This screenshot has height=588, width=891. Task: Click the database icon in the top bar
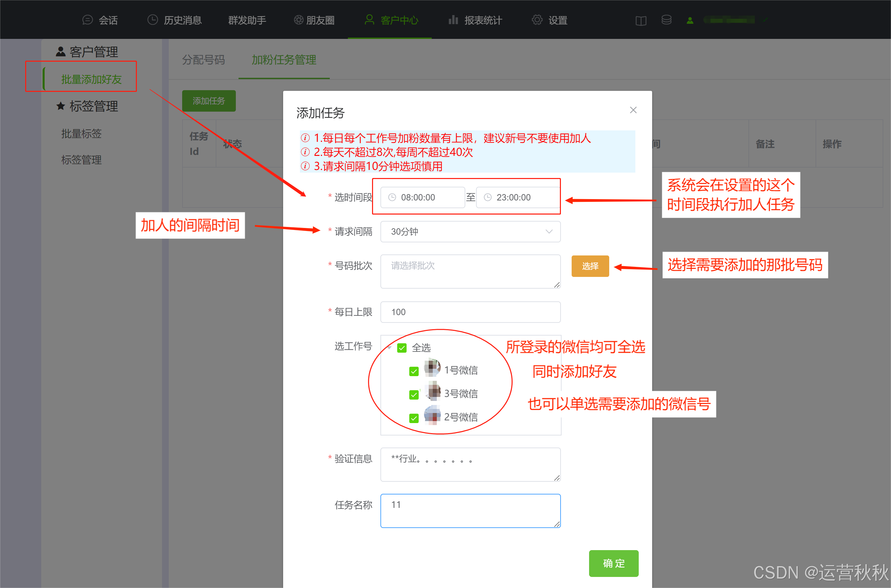(666, 20)
